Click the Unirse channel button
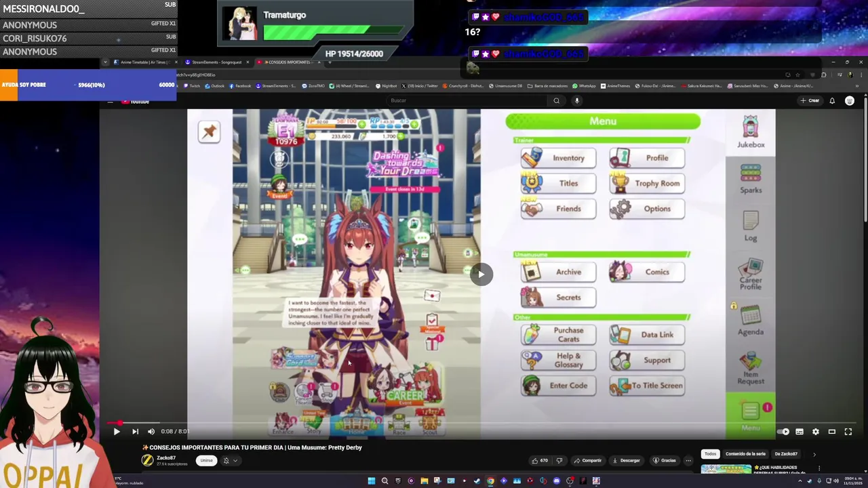868x488 pixels. (206, 460)
